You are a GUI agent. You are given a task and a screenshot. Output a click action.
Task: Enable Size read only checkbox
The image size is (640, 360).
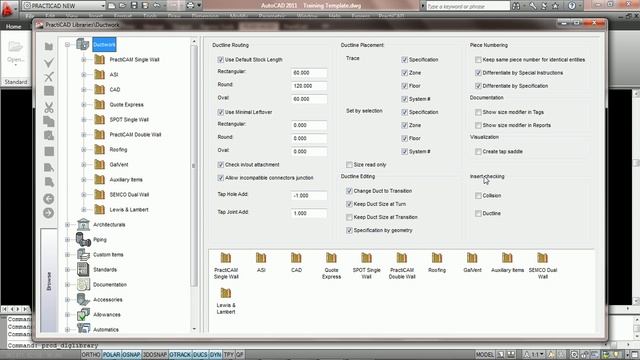349,164
